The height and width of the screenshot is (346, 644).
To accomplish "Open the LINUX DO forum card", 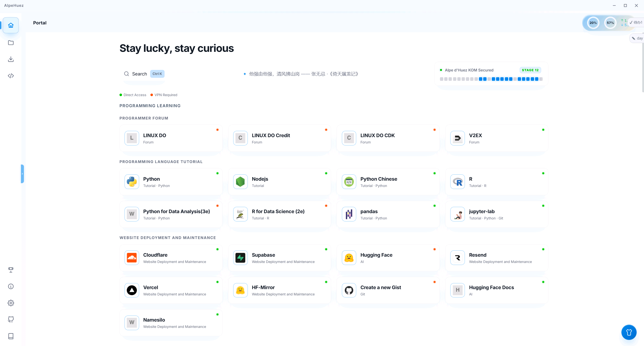I will 171,138.
